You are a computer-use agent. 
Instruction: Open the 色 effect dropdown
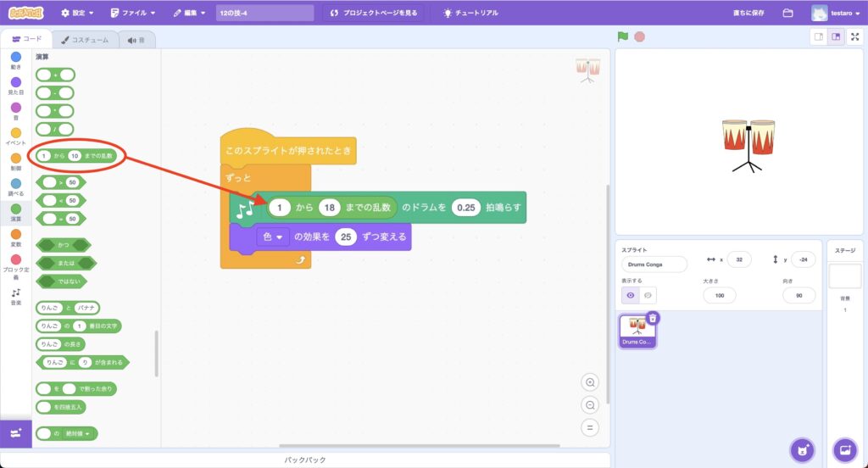[x=273, y=237]
